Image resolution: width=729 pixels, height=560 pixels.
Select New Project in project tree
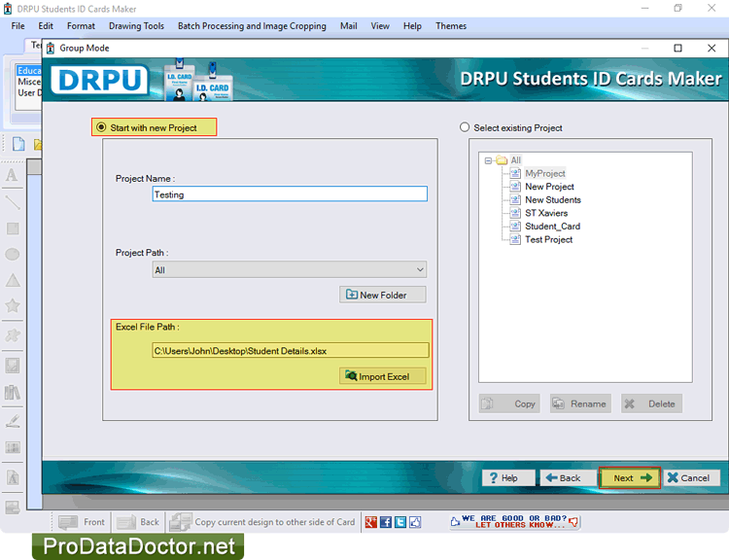(x=549, y=187)
